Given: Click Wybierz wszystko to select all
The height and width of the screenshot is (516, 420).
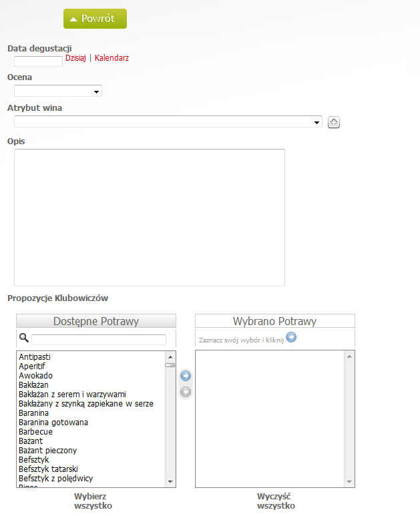Looking at the screenshot, I should pyautogui.click(x=91, y=501).
